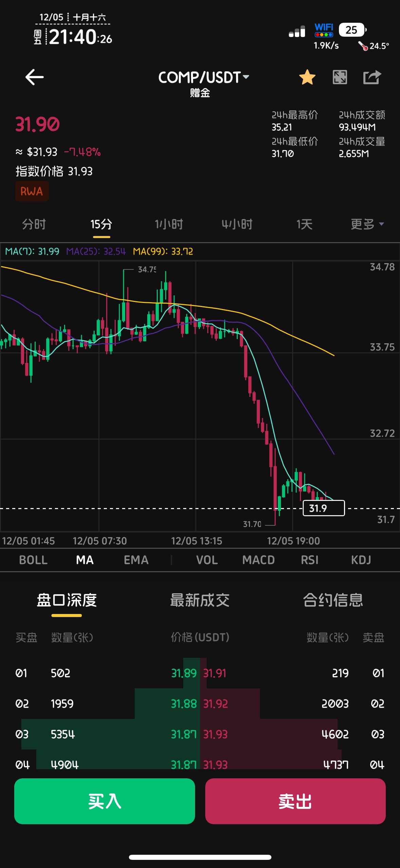Tap the RWA tag
400x868 pixels.
32,191
